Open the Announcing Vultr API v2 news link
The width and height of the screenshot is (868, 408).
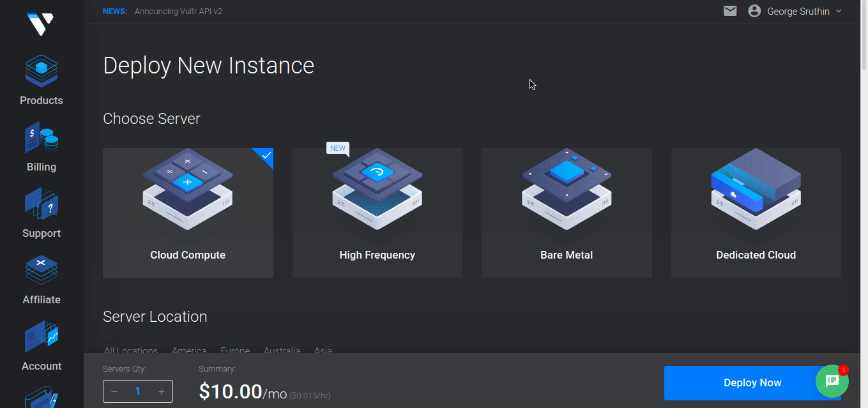pos(178,11)
